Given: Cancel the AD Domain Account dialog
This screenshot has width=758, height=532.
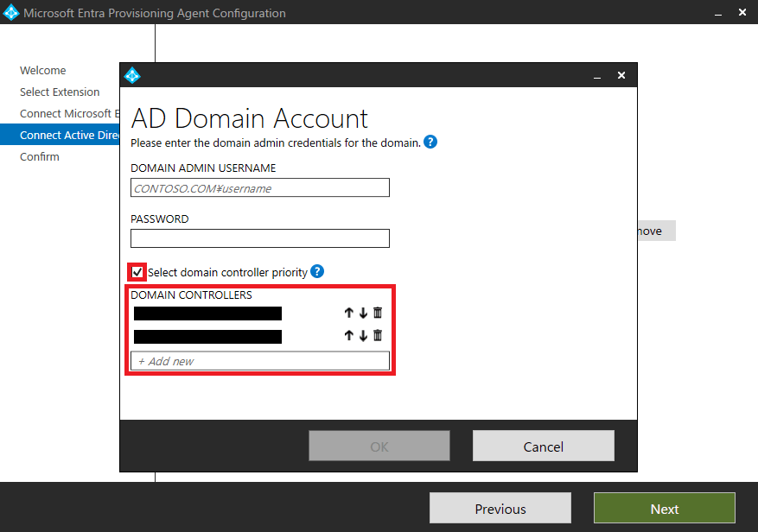Looking at the screenshot, I should [544, 446].
